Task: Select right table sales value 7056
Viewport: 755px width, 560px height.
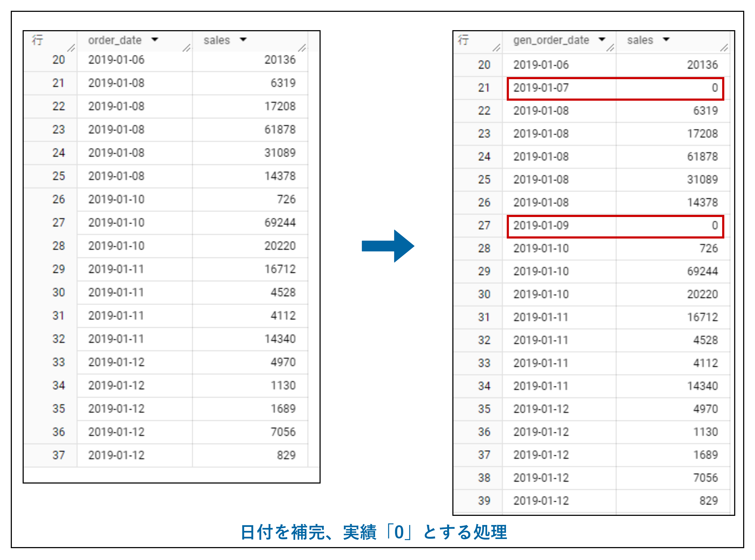Action: [x=705, y=478]
